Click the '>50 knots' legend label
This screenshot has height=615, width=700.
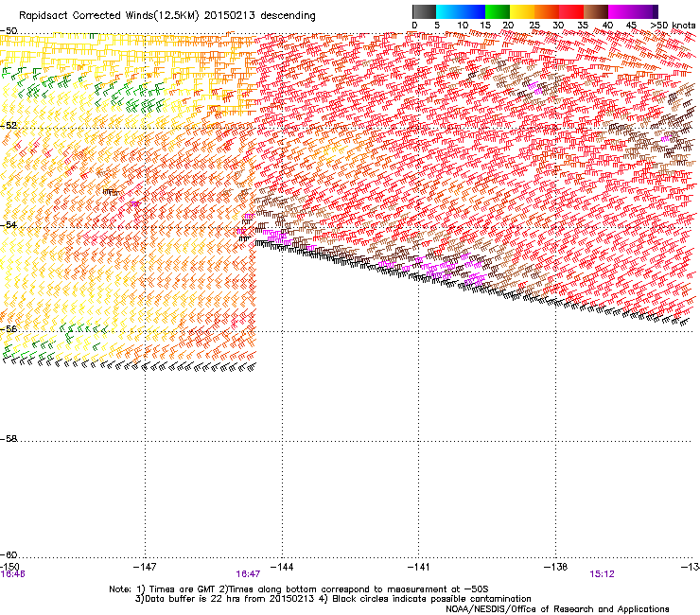[673, 26]
